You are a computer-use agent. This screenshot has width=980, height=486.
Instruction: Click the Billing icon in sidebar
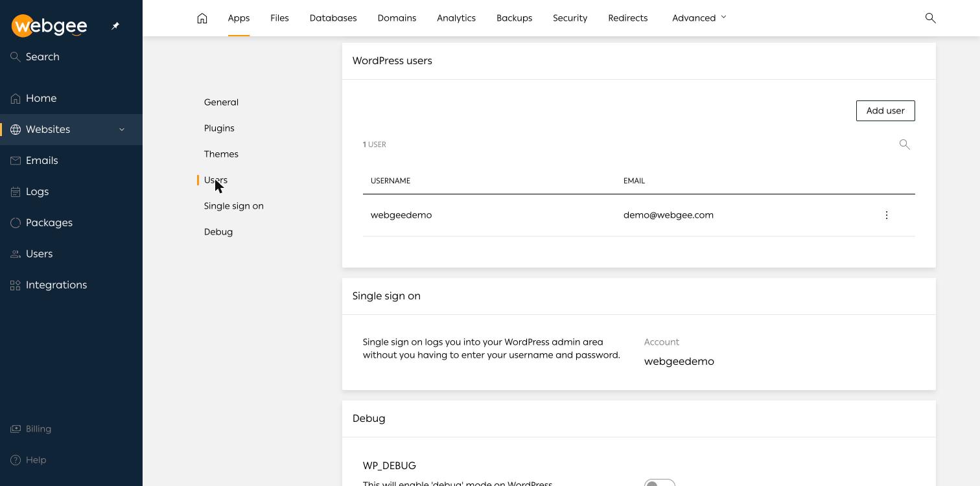click(16, 429)
